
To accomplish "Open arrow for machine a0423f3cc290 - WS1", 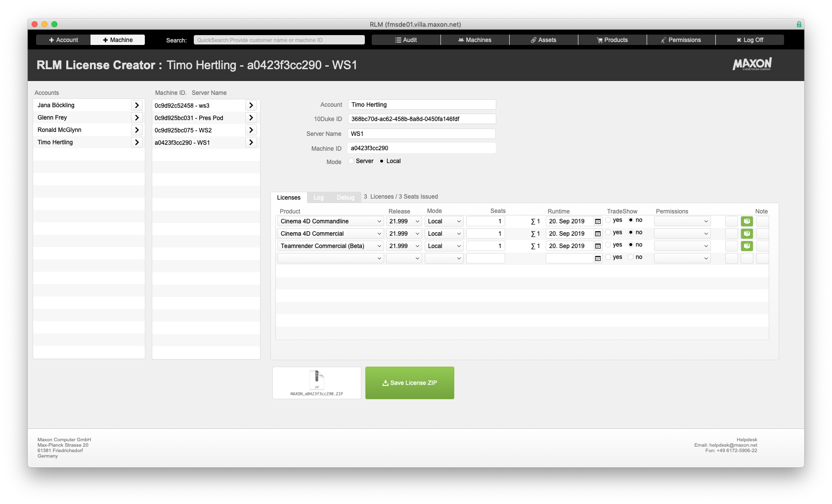I will pyautogui.click(x=251, y=142).
